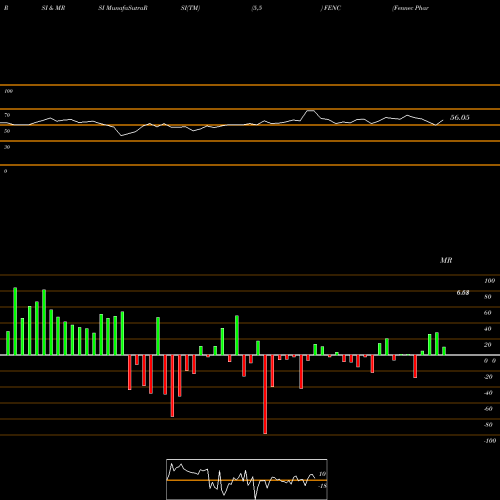Click the '(5,5' parameter header text
Image resolution: width=500 pixels, height=500 pixels.
point(257,8)
